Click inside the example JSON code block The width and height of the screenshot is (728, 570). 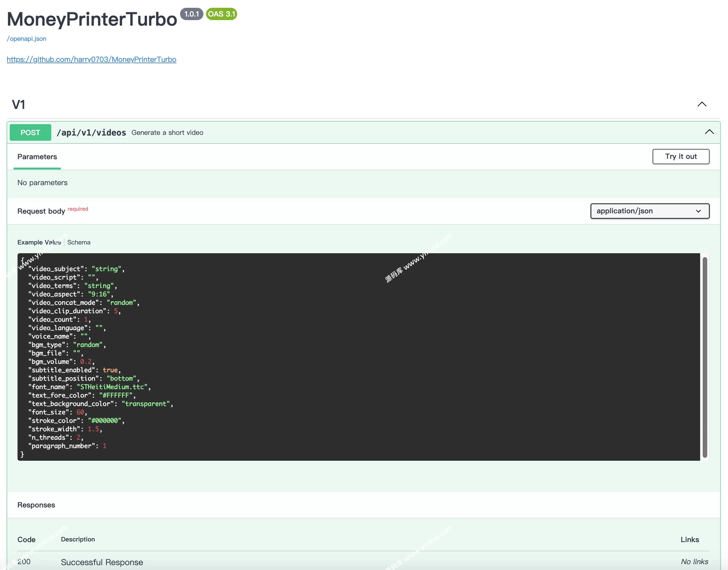[x=334, y=357]
